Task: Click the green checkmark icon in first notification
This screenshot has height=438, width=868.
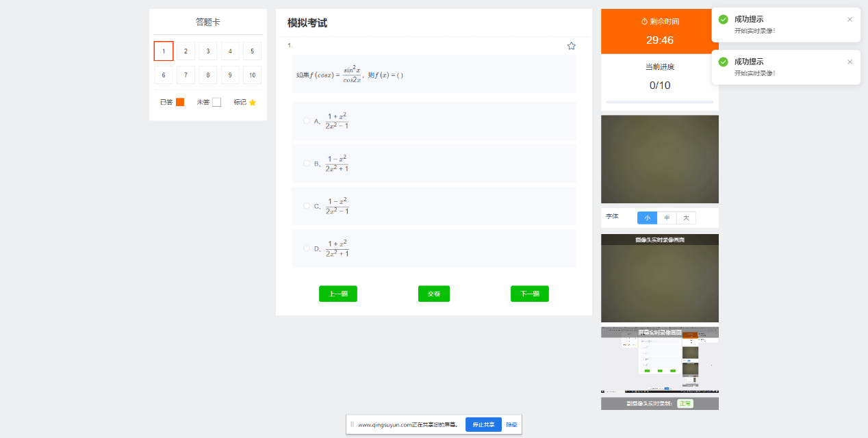Action: 723,20
